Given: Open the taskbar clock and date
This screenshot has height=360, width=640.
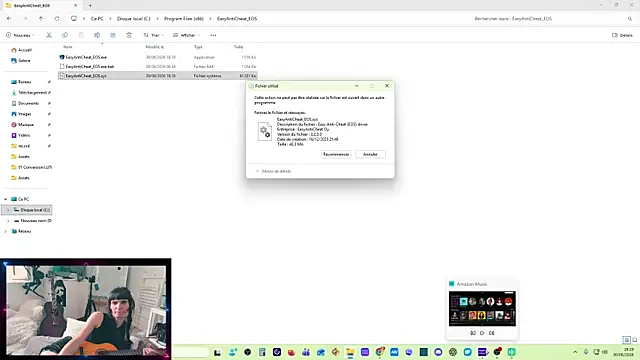Looking at the screenshot, I should click(x=624, y=352).
